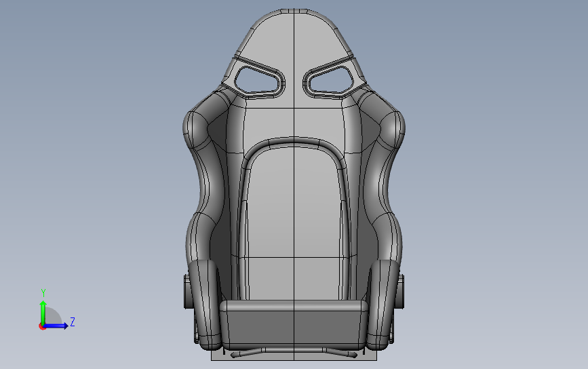Click the red X axis dot at the triad origin

point(42,326)
